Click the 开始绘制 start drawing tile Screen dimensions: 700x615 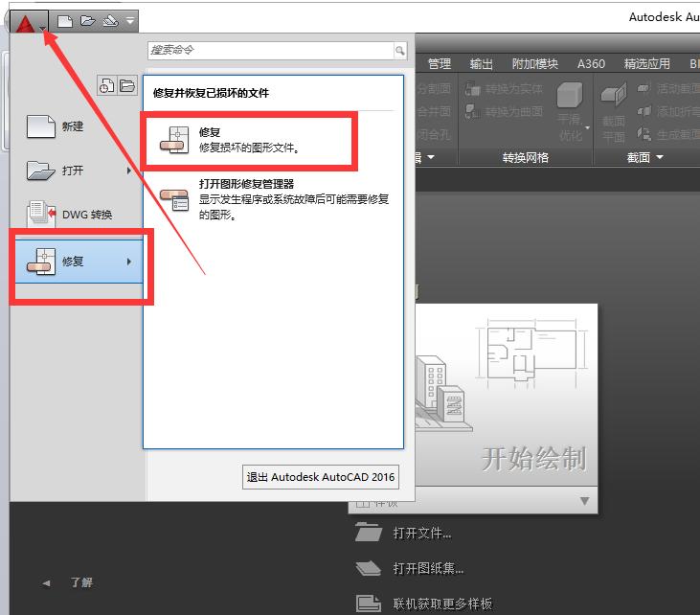(x=507, y=395)
